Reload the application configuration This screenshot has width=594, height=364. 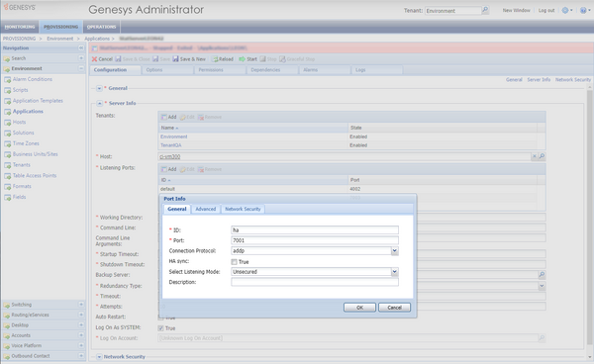click(x=223, y=59)
